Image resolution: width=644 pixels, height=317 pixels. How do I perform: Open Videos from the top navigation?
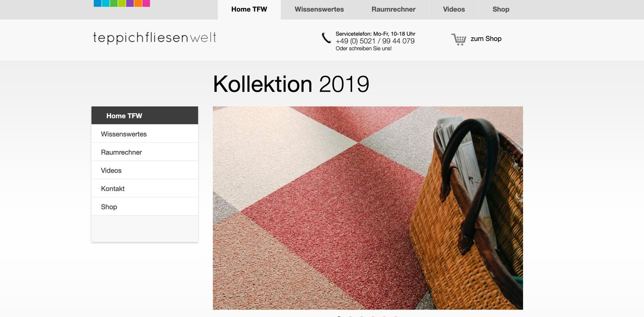point(454,9)
